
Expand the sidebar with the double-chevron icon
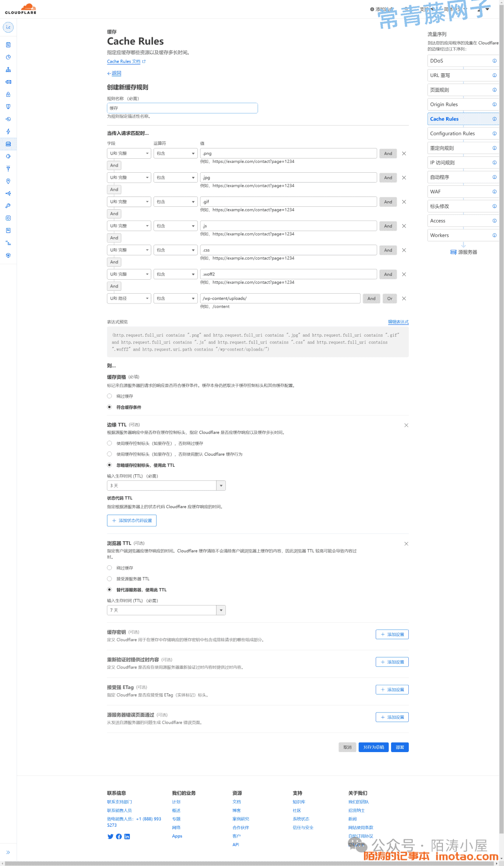(x=8, y=852)
